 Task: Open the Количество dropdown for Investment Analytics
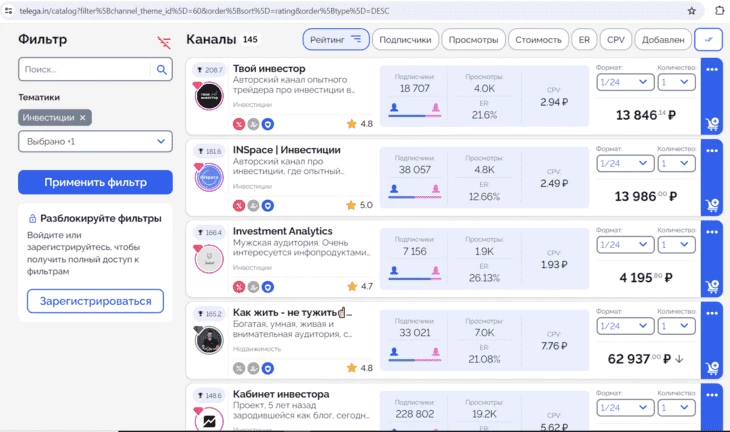[676, 245]
